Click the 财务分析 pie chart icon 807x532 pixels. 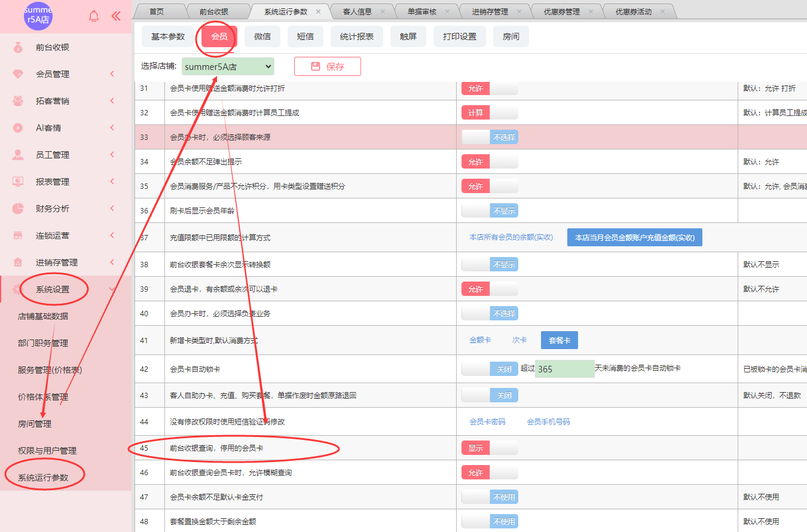click(x=18, y=209)
